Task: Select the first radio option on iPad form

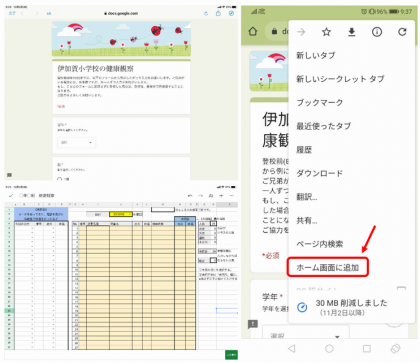Action: (x=59, y=179)
